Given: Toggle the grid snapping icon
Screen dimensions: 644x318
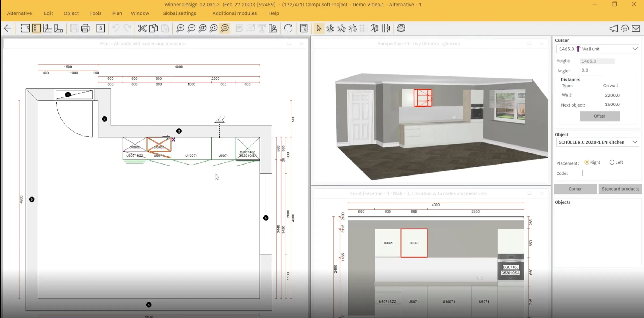Looking at the screenshot, I should 363,28.
